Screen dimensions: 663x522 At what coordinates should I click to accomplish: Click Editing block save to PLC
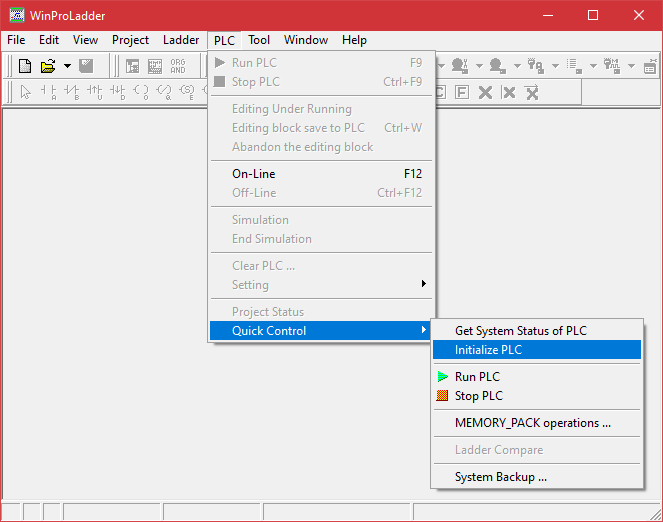click(321, 128)
